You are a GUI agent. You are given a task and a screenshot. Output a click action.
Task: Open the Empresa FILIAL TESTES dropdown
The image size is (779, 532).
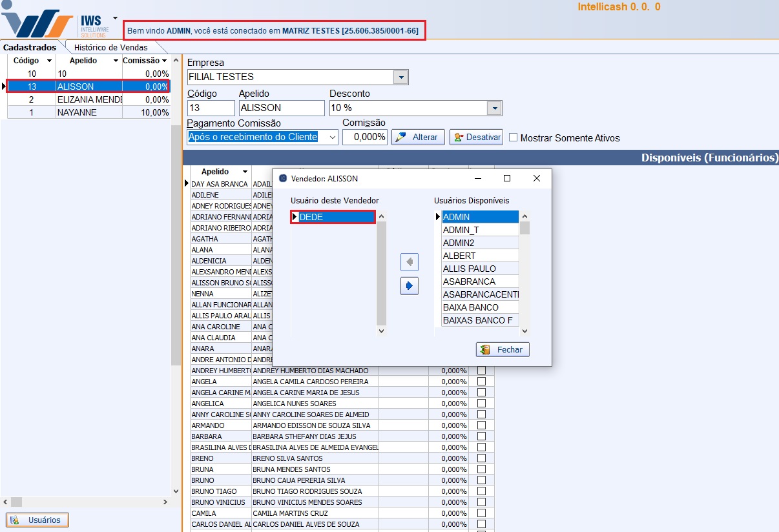pyautogui.click(x=401, y=77)
